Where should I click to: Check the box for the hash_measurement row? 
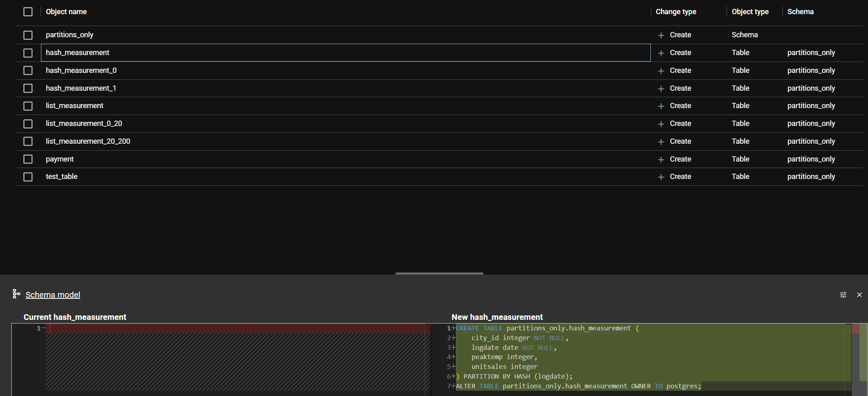tap(28, 53)
